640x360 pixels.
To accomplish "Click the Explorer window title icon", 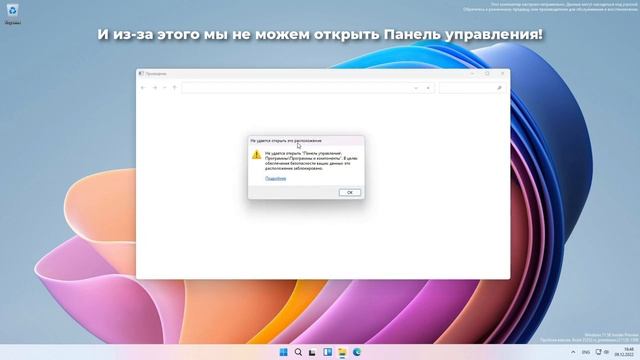I will [x=141, y=73].
